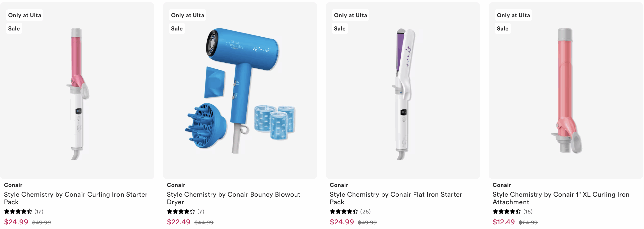The image size is (644, 229).
Task: Click the $24.99 curling iron starter pack price
Action: pyautogui.click(x=16, y=222)
